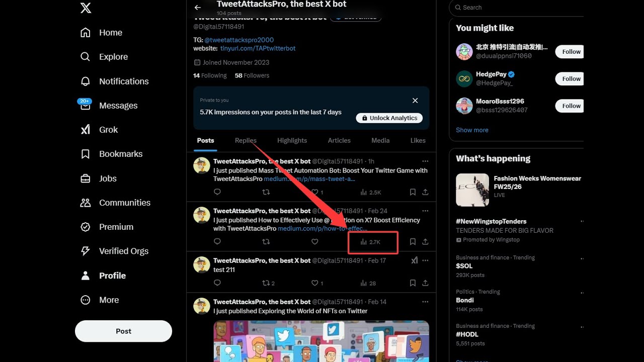Repost the Feb 24 post
The width and height of the screenshot is (644, 362).
pos(266,242)
